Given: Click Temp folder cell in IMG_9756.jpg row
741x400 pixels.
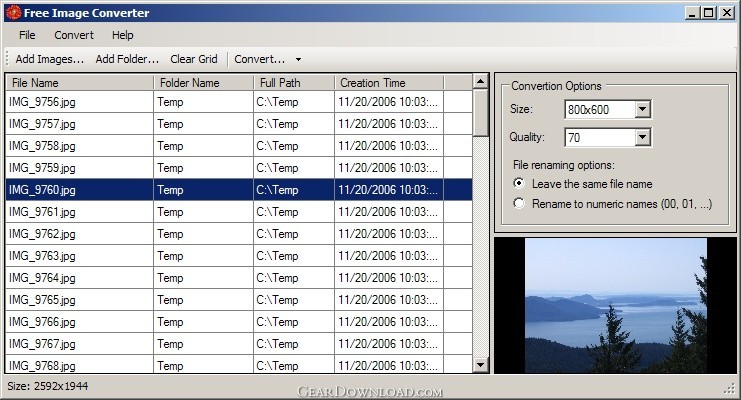Looking at the screenshot, I should 204,102.
